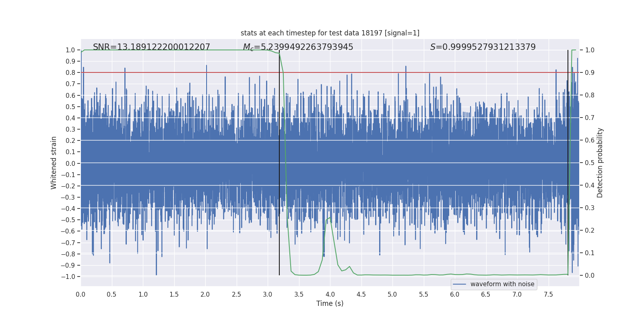Screen dimensions: 644x322
Task: Click the Mc=5.2399492263793945 chirp mass annotation
Action: tap(298, 47)
